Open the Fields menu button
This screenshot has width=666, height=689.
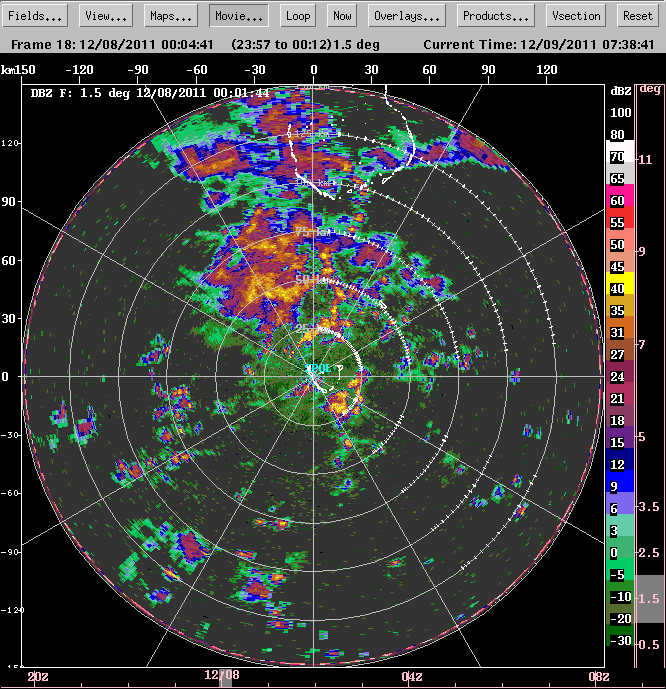(36, 16)
